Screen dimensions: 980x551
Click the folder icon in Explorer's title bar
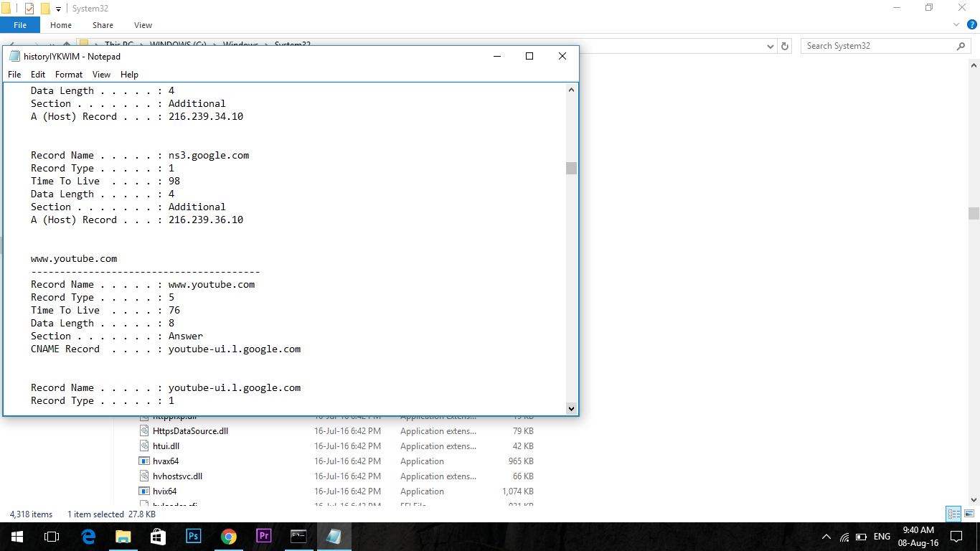click(x=6, y=9)
